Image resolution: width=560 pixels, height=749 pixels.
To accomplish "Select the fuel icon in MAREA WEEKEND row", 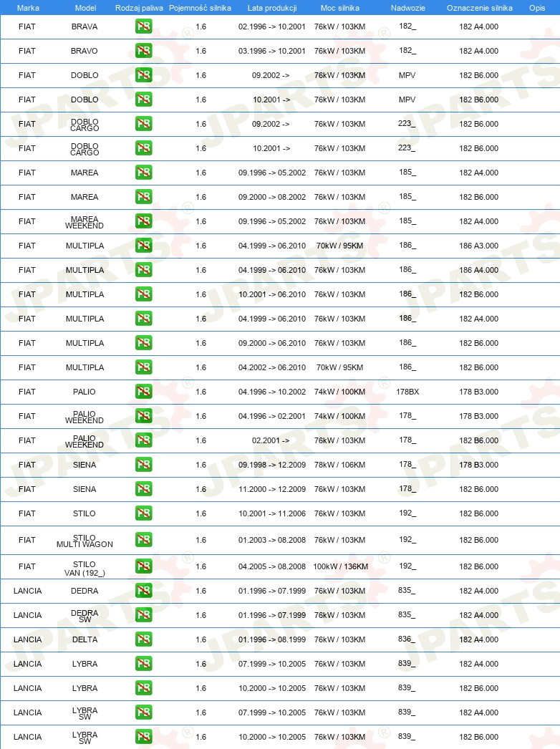I will pos(143,221).
